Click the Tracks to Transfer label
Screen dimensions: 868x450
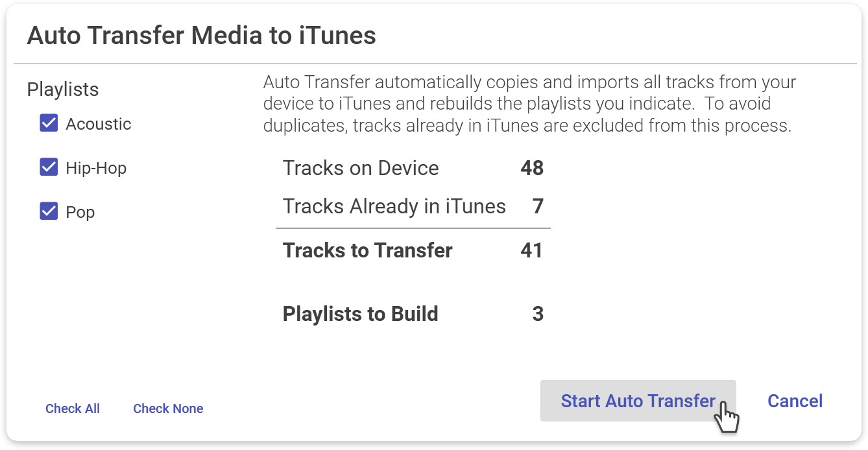[367, 250]
